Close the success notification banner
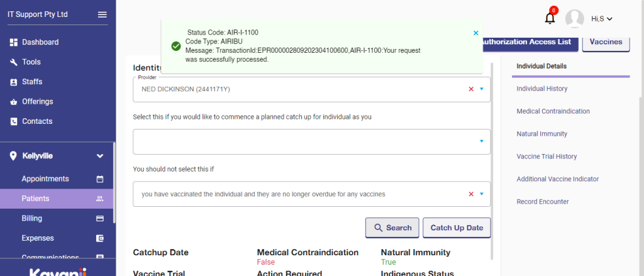 tap(475, 33)
